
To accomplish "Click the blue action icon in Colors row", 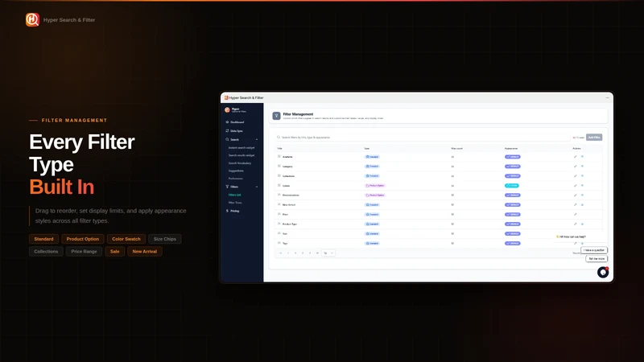I will click(582, 186).
